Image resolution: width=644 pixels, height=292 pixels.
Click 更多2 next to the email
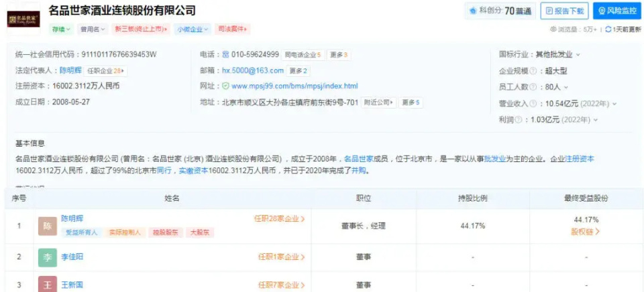pos(298,71)
